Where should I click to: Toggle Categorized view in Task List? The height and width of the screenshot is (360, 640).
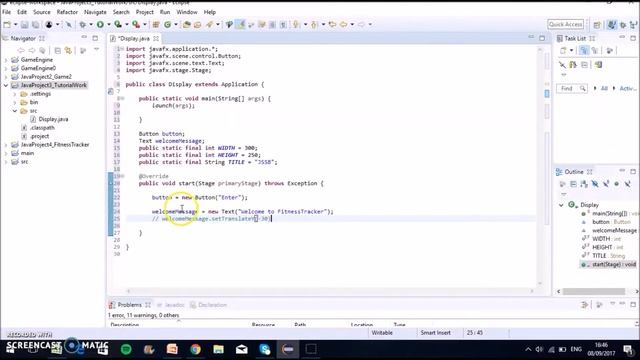tap(584, 51)
